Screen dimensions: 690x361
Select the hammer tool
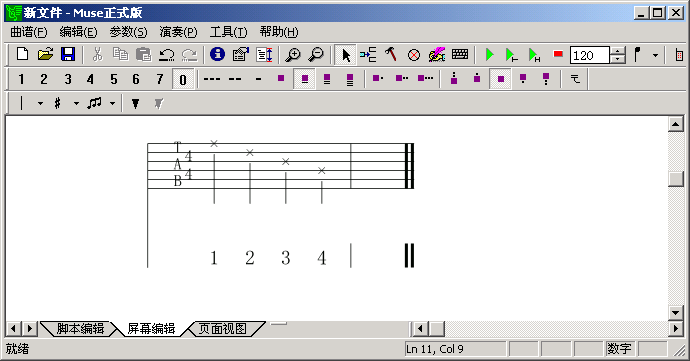pyautogui.click(x=391, y=55)
